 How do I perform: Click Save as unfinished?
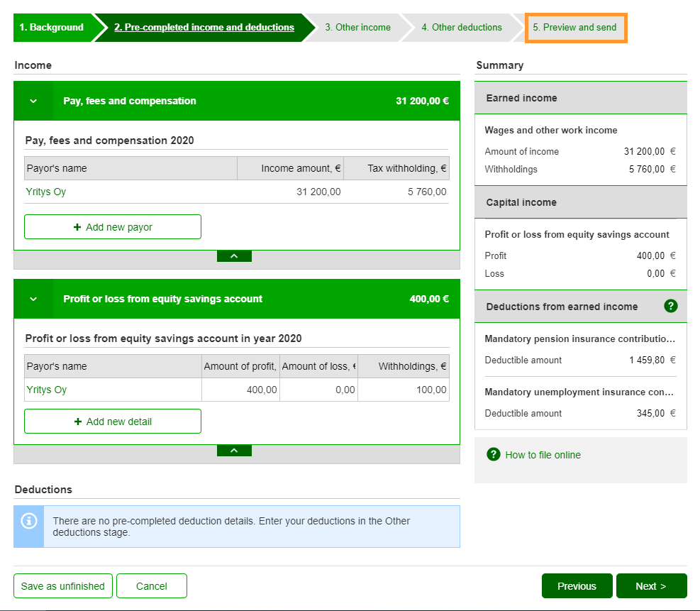(63, 586)
